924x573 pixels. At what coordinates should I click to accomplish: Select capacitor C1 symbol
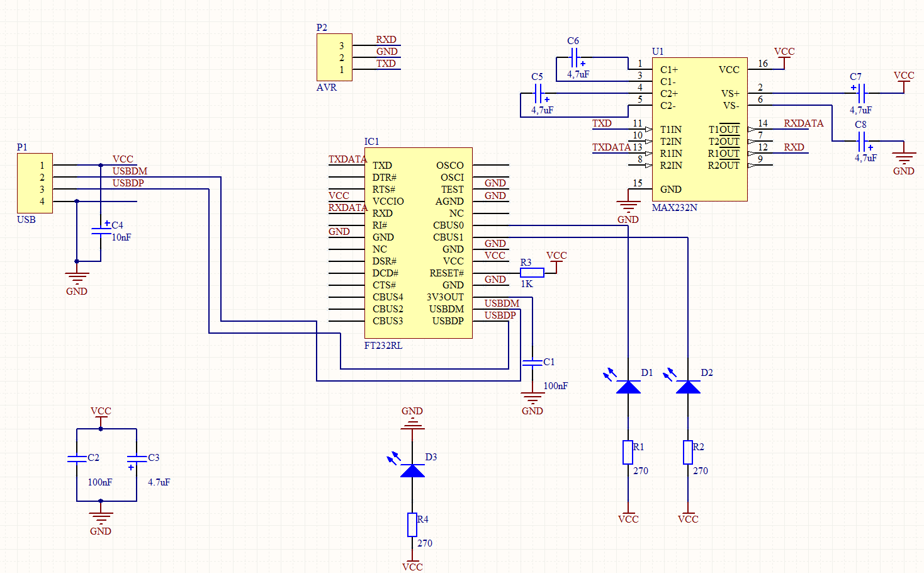click(x=532, y=363)
